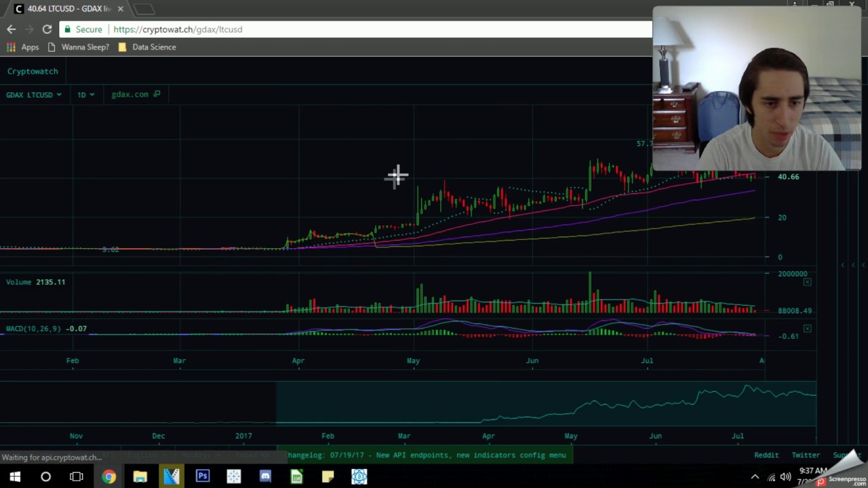The image size is (868, 488).
Task: Open File Explorer from taskbar
Action: pyautogui.click(x=140, y=476)
